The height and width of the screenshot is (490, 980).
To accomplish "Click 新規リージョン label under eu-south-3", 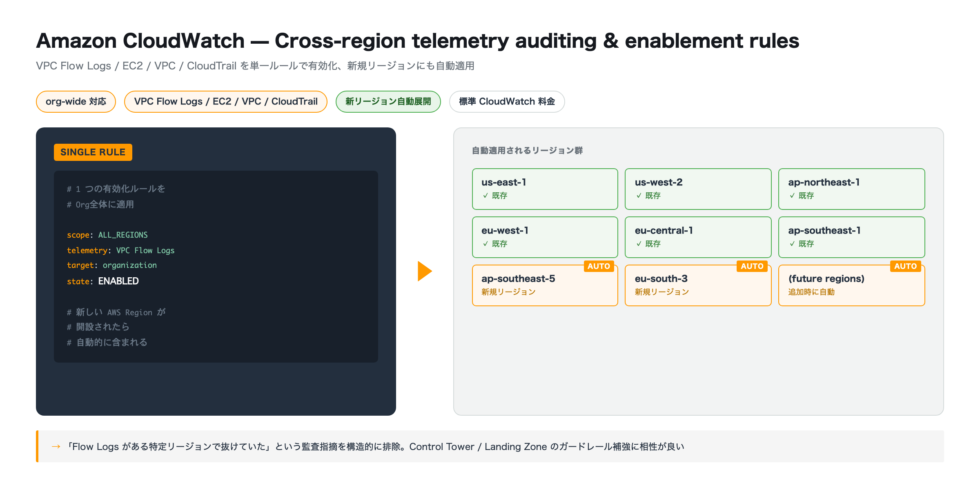I will coord(662,292).
